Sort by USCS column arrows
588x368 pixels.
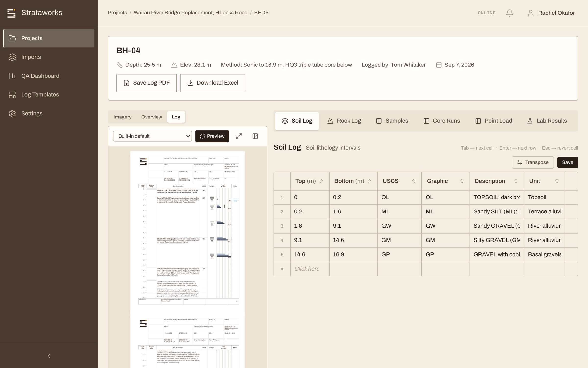tap(414, 181)
